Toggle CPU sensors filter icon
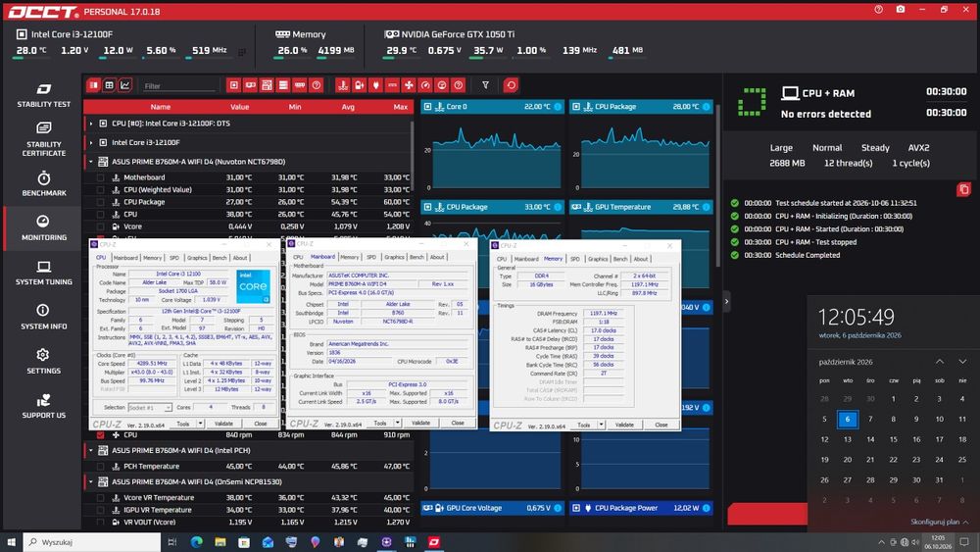The height and width of the screenshot is (552, 980). (234, 85)
